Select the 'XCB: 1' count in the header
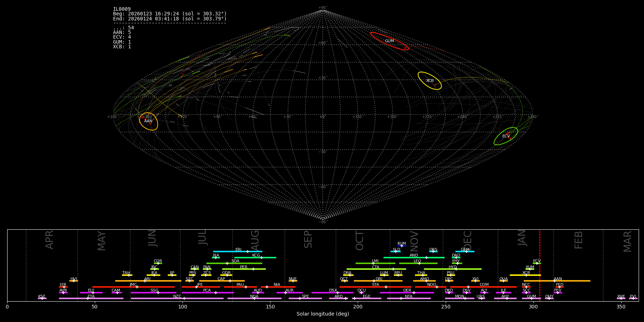644x322 pixels. (x=122, y=47)
